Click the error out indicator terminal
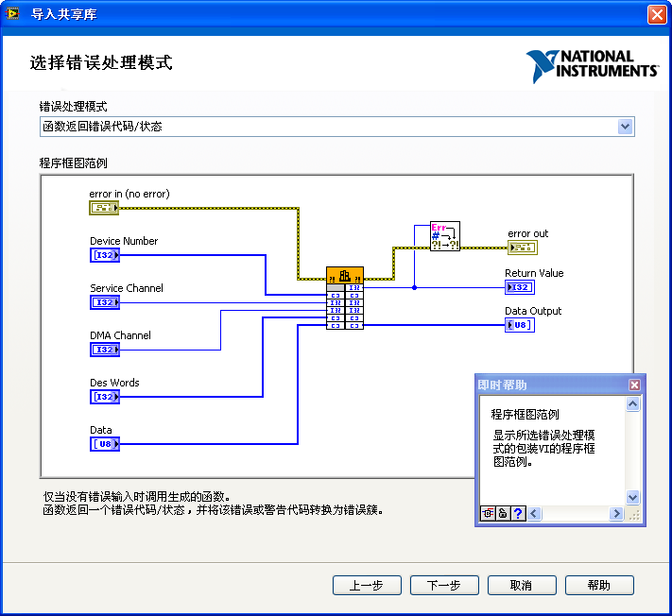The image size is (672, 616). [x=521, y=248]
